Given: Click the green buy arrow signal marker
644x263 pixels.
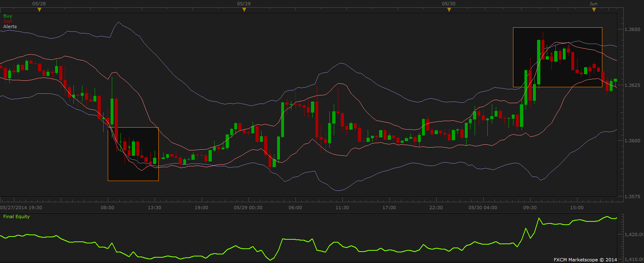Looking at the screenshot, I should pyautogui.click(x=129, y=147).
